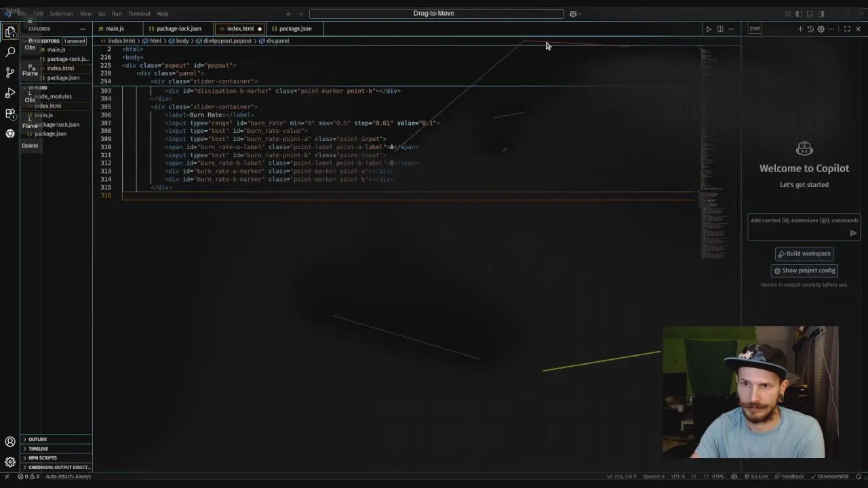The image size is (868, 488).
Task: Click ChromiumIDE status bar item
Action: (x=829, y=477)
